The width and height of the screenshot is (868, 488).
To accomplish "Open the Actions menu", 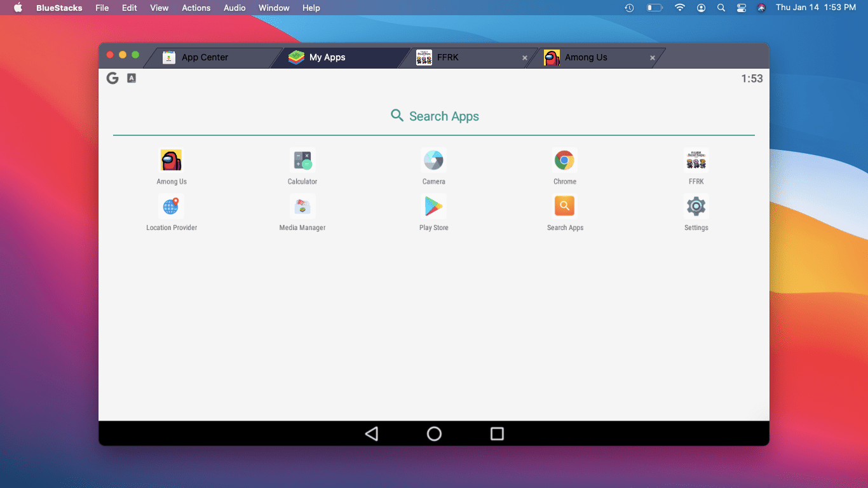I will tap(196, 8).
